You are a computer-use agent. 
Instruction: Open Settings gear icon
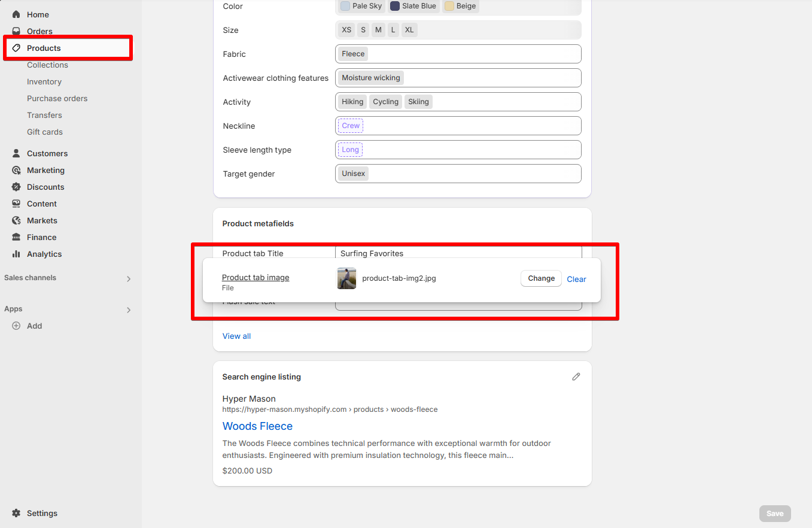pos(16,513)
